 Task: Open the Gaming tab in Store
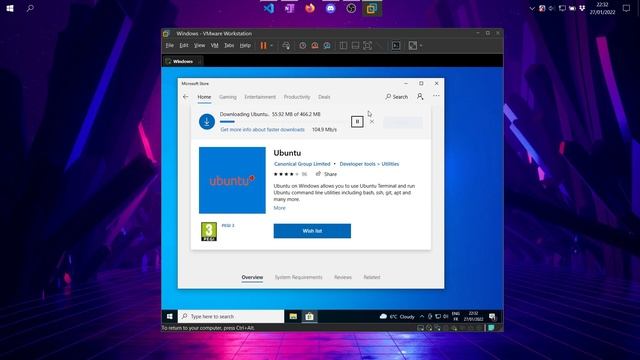pos(228,97)
